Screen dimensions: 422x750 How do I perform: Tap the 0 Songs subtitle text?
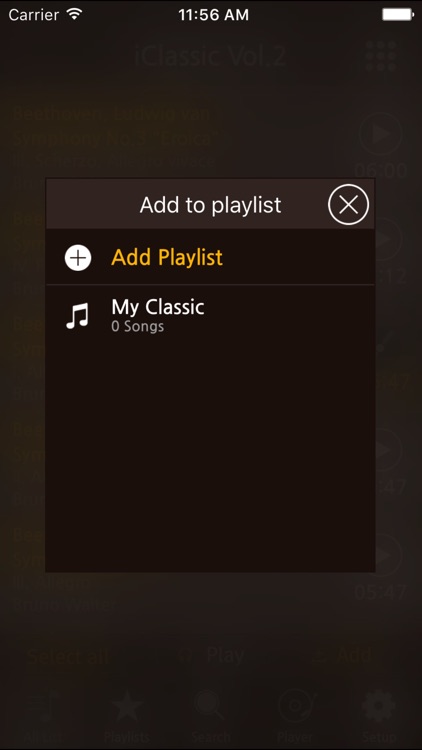pos(138,327)
